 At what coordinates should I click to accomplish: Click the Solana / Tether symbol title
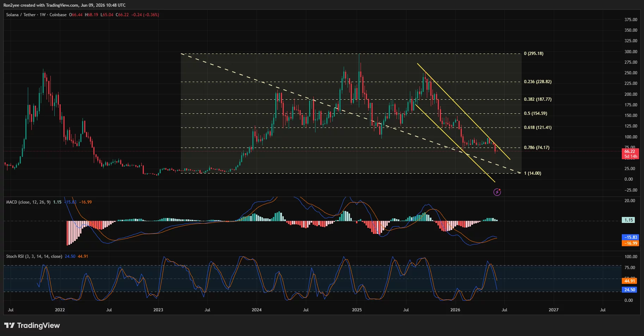tap(21, 15)
